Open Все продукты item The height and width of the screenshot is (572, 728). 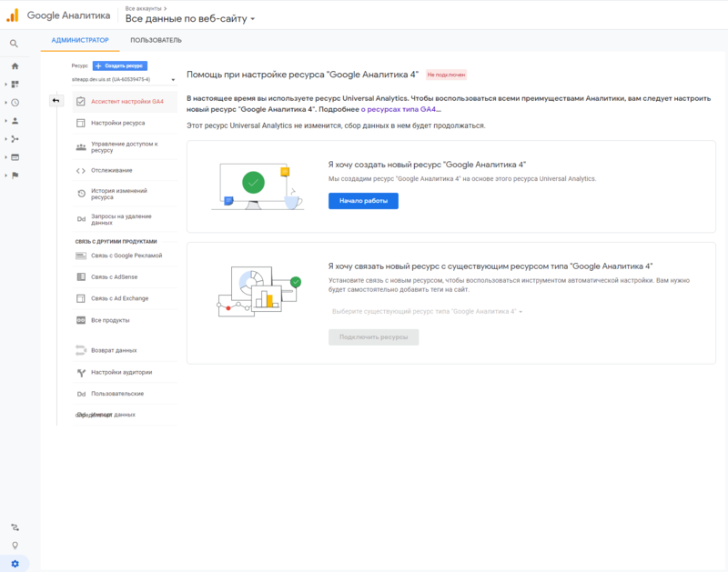point(125,320)
